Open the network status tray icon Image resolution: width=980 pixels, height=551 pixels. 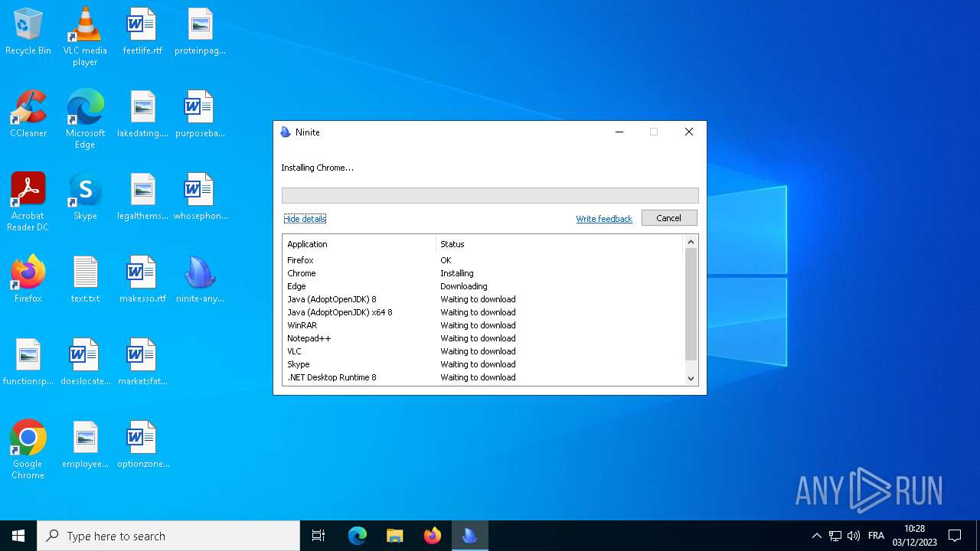[835, 536]
